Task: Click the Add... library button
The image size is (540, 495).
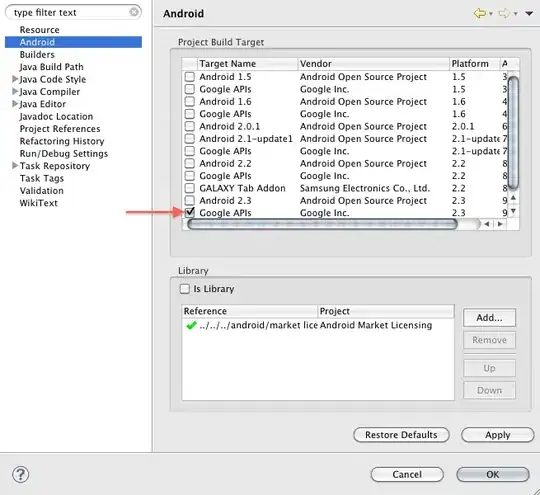Action: 489,318
